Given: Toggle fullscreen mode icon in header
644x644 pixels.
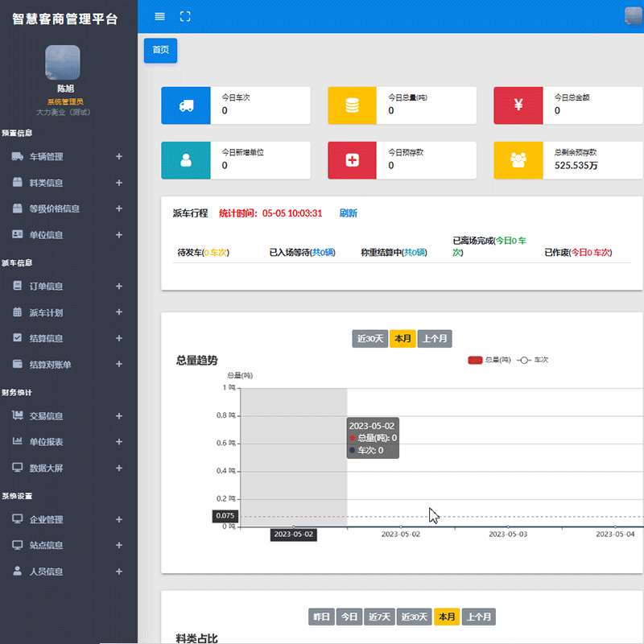Looking at the screenshot, I should (185, 16).
